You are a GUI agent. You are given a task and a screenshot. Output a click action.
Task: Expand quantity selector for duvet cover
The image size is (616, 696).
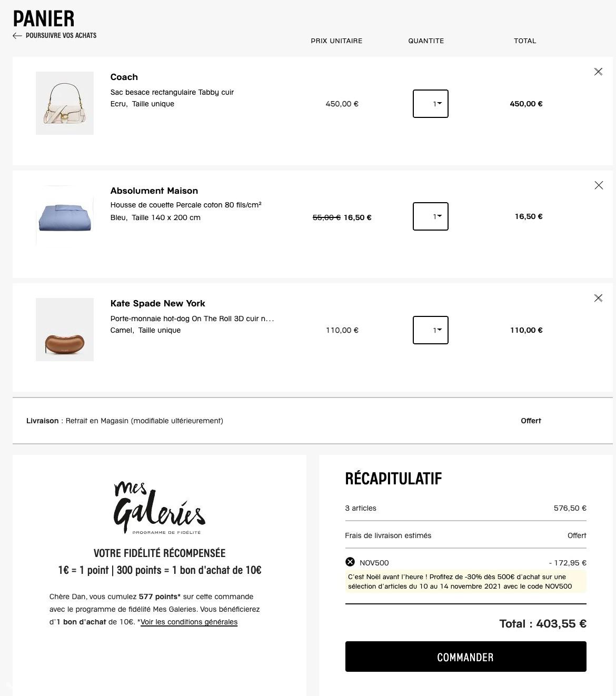pos(431,216)
